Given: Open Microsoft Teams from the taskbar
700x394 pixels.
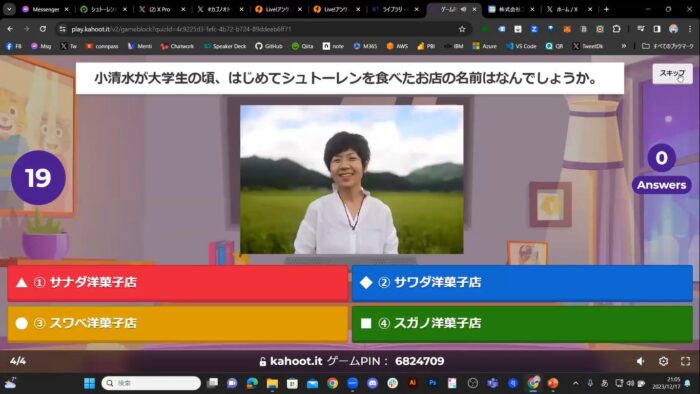Looking at the screenshot, I should click(492, 383).
